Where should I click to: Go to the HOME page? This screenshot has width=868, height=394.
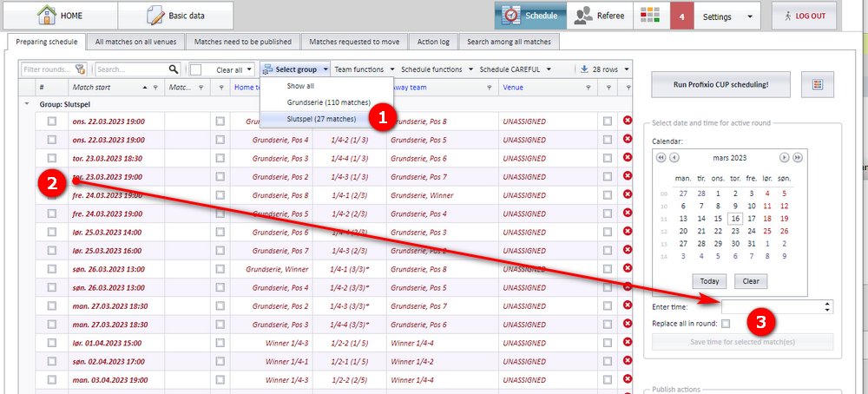coord(59,16)
